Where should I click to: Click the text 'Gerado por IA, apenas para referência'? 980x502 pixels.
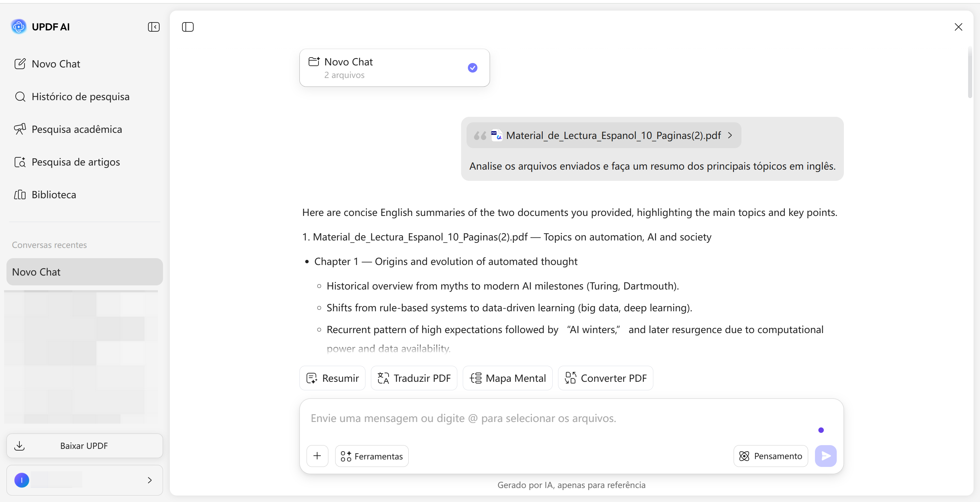571,485
